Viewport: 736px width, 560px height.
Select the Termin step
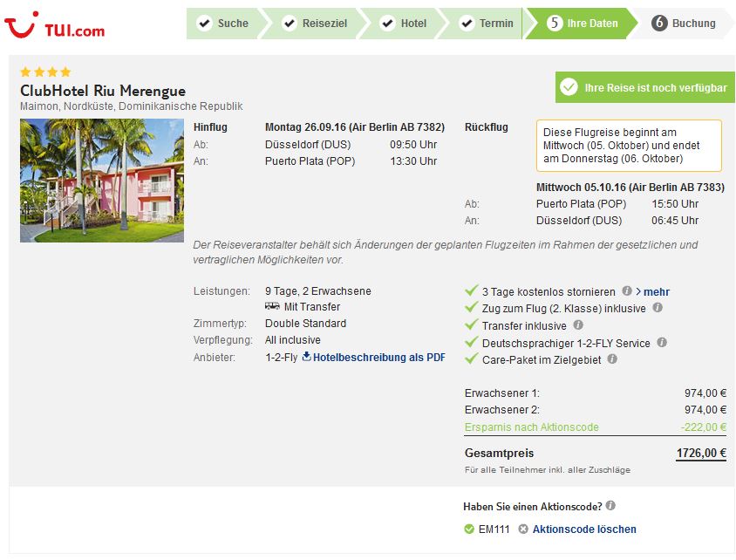click(487, 24)
